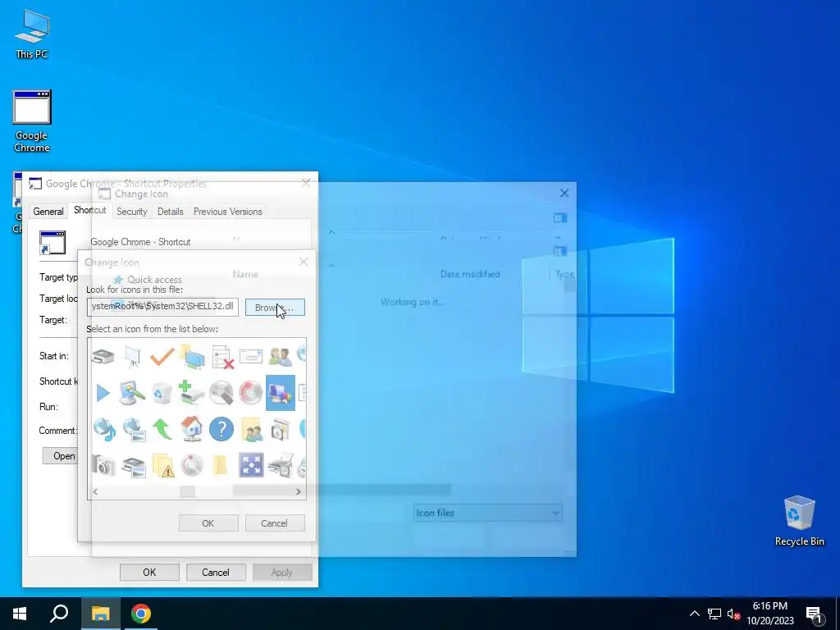Click Cancel in Shortcut Properties window
The width and height of the screenshot is (840, 630).
(x=216, y=572)
